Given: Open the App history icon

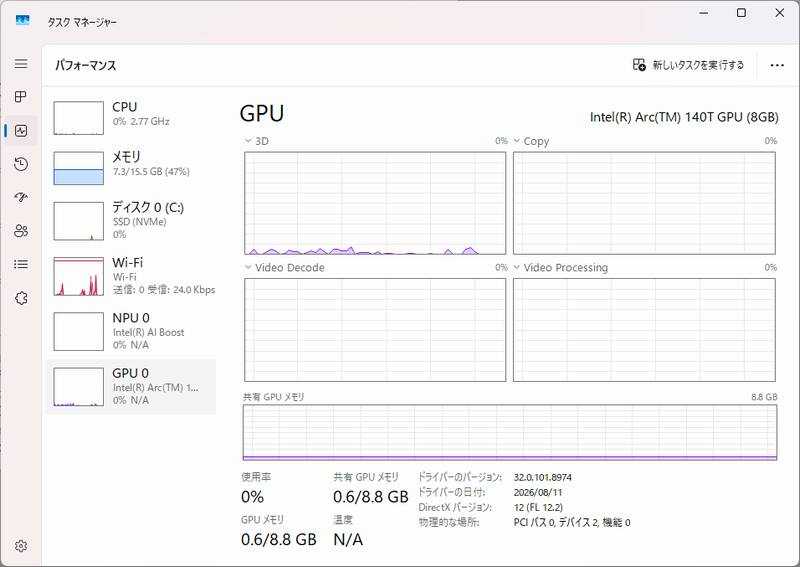Looking at the screenshot, I should pos(21,164).
